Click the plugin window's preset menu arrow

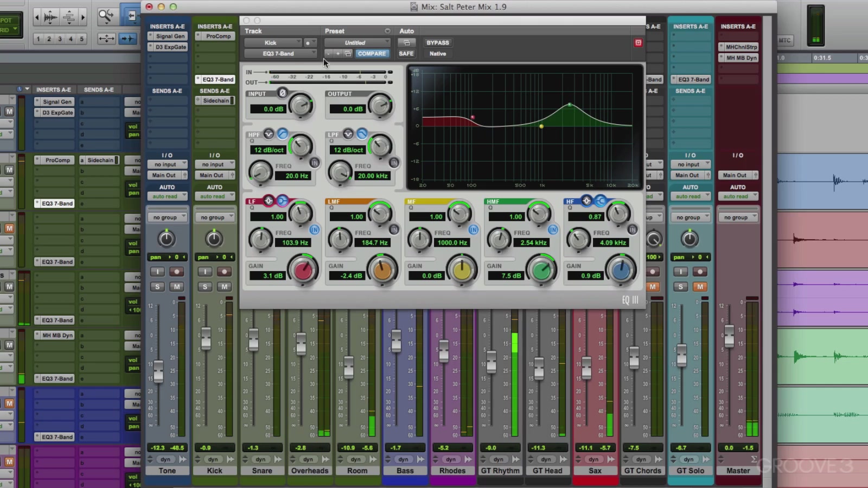coord(387,31)
